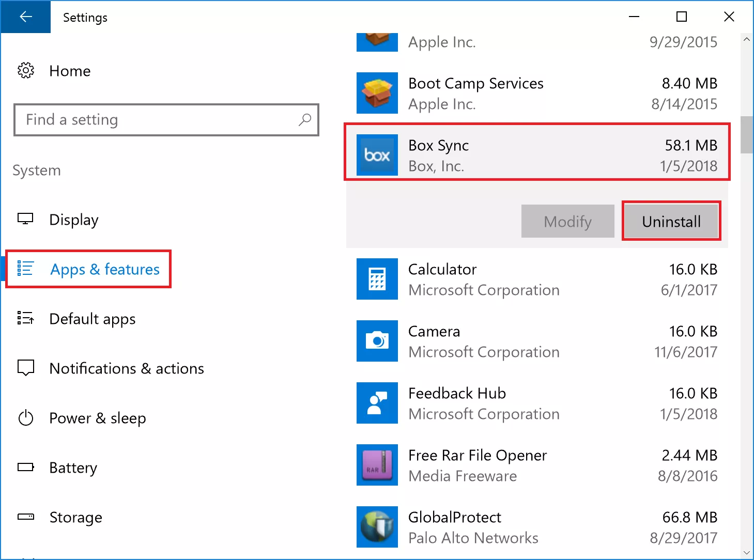
Task: Click the Boot Camp Services app icon
Action: (x=377, y=93)
